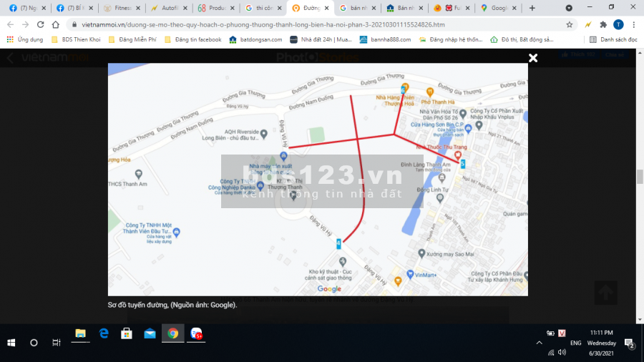Open the Ứng dụng apps shortcut
The height and width of the screenshot is (362, 644).
pos(25,39)
